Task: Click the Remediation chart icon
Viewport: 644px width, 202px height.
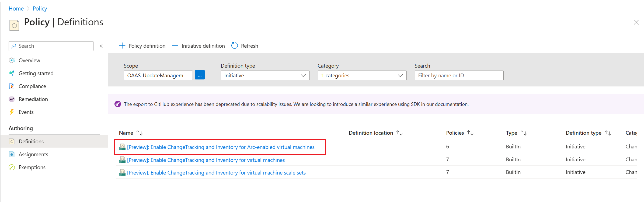Action: tap(12, 99)
